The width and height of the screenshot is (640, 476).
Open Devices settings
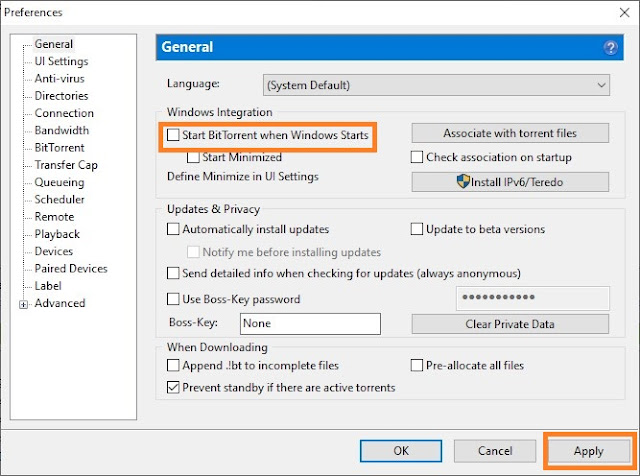[54, 251]
